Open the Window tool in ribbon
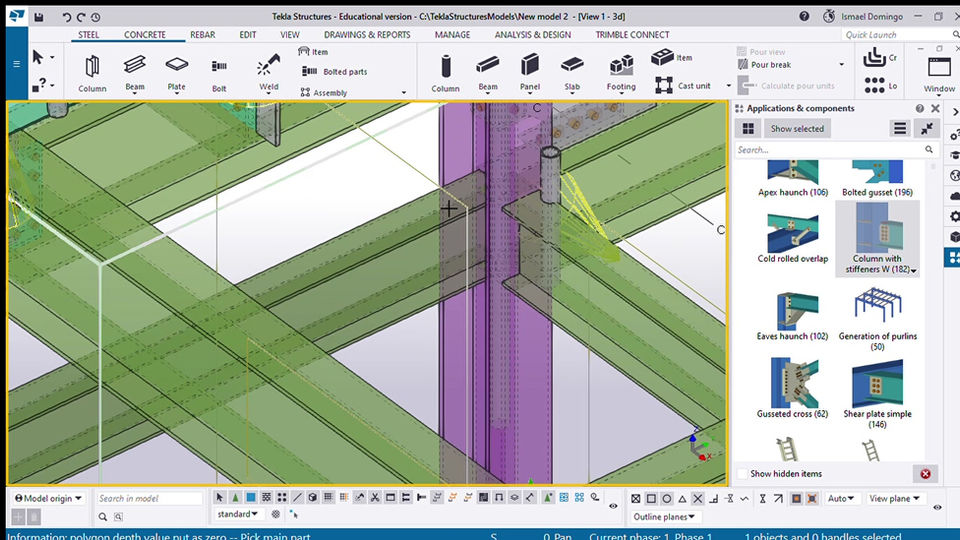Viewport: 960px width, 540px height. click(939, 73)
